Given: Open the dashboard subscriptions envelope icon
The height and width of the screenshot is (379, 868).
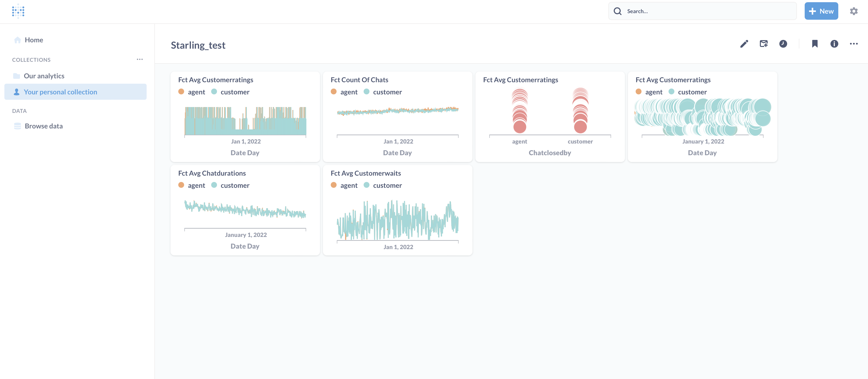Looking at the screenshot, I should click(764, 44).
